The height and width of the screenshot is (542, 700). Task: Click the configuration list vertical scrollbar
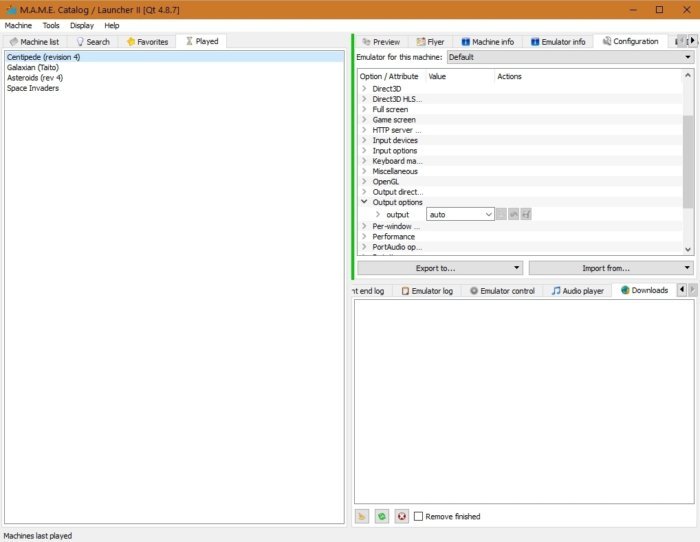point(688,162)
